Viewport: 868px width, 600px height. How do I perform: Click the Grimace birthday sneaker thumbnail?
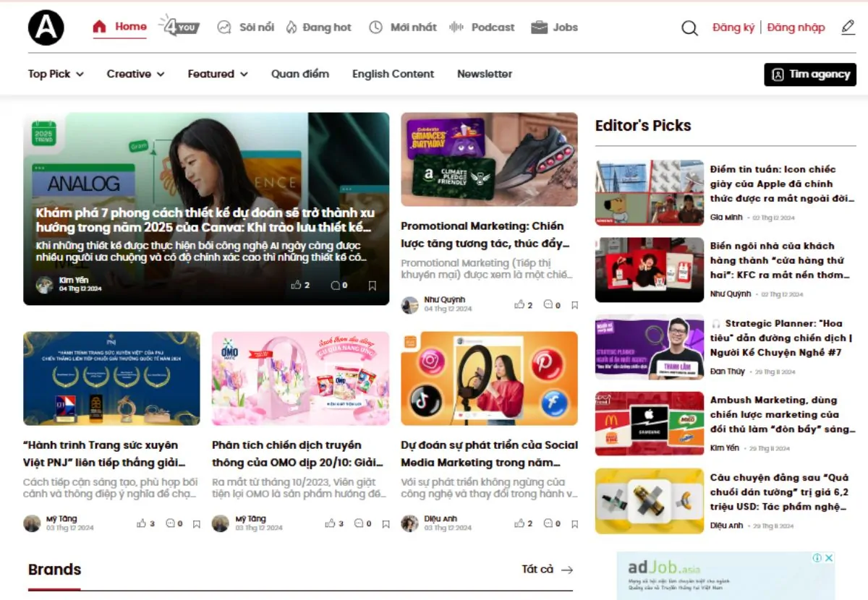(489, 160)
